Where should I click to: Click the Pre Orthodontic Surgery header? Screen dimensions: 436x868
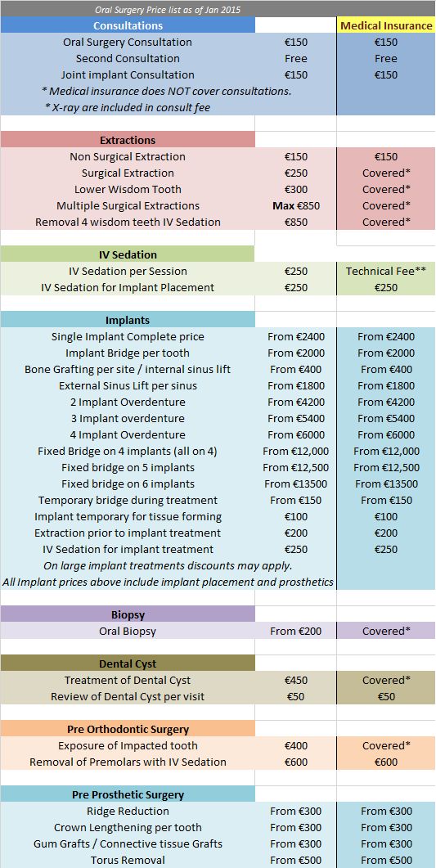pyautogui.click(x=128, y=729)
